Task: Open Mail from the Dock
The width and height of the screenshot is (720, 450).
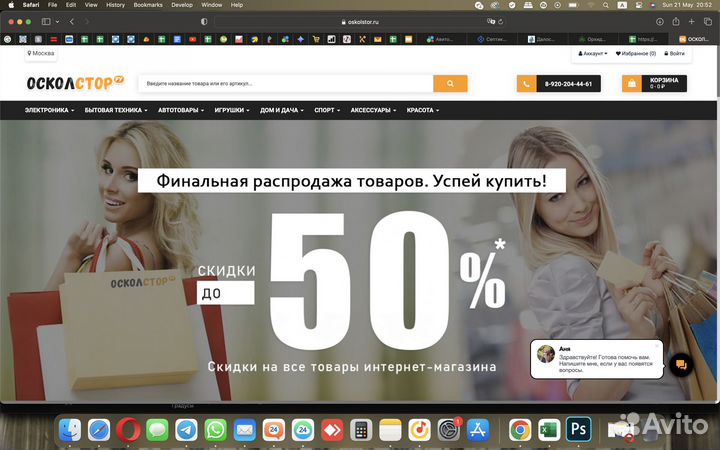Action: 245,430
